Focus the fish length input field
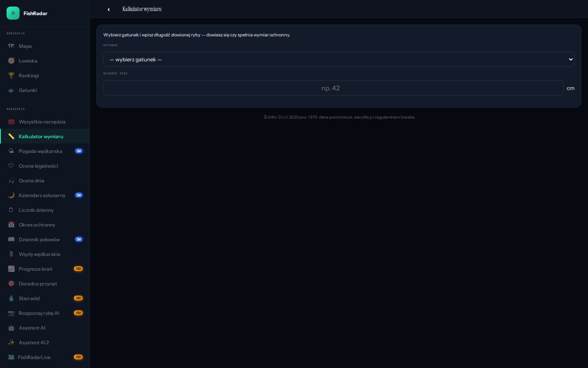Screen dimensions: 588x368 (333, 88)
